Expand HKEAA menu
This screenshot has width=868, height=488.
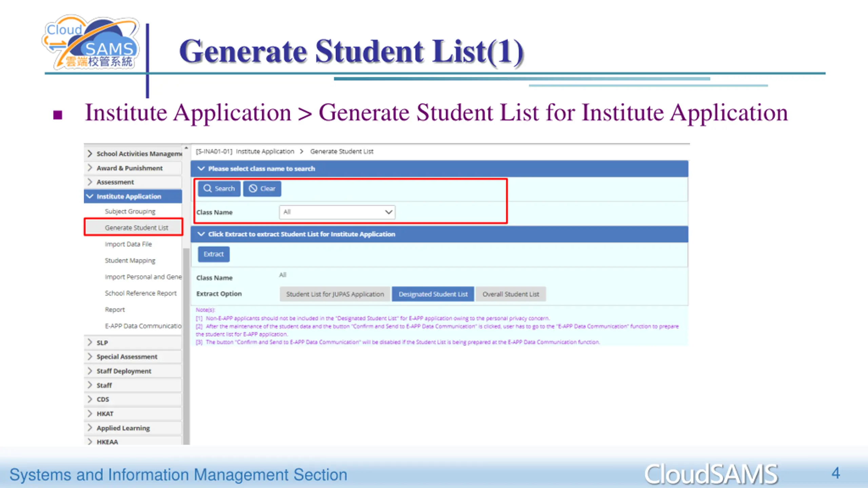click(x=133, y=441)
